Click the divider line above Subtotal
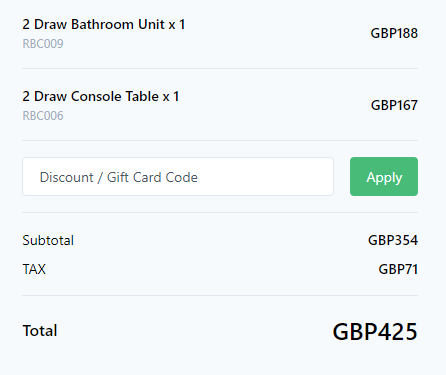The height and width of the screenshot is (375, 446). [x=220, y=212]
